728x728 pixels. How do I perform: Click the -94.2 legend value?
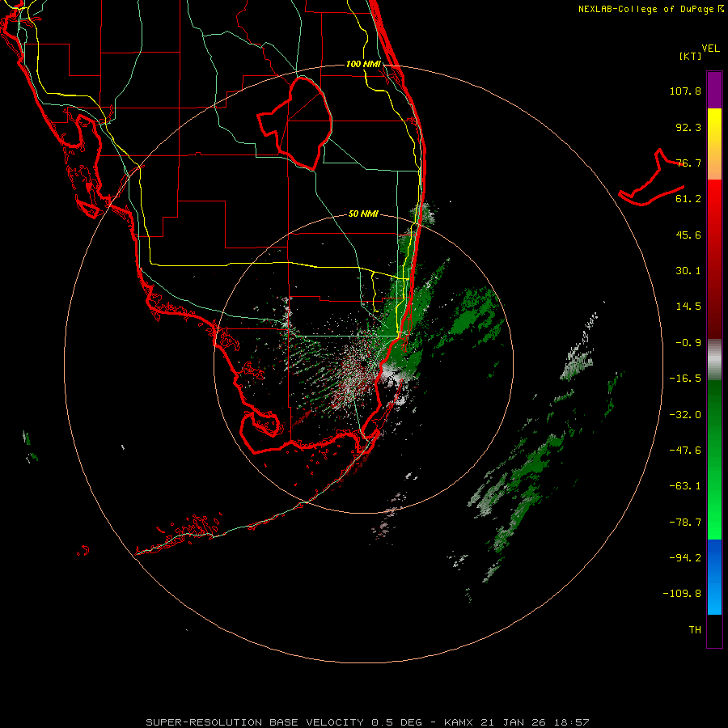coord(685,557)
